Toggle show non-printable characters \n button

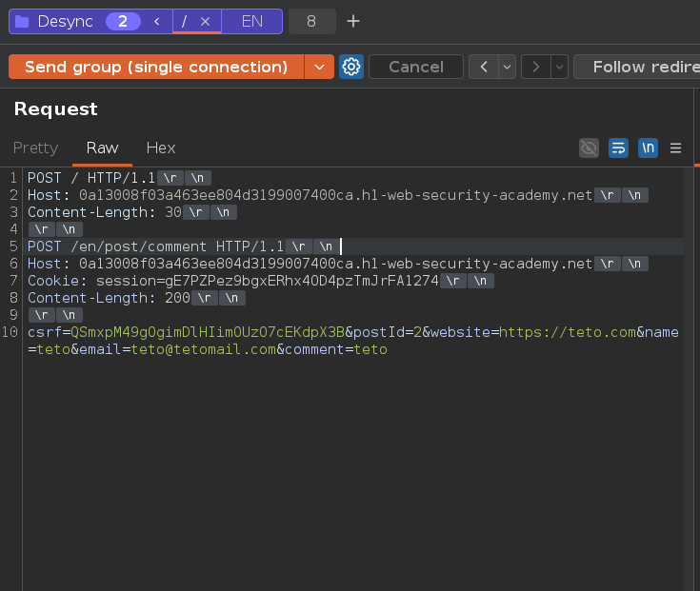point(648,148)
